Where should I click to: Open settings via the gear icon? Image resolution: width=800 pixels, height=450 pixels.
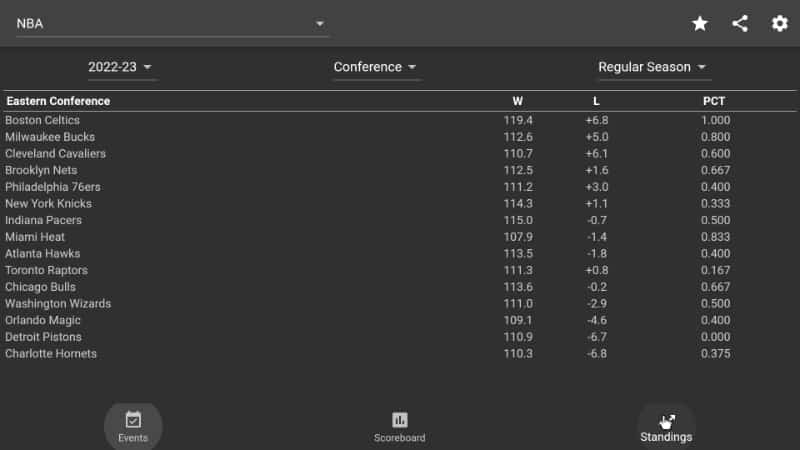(780, 23)
